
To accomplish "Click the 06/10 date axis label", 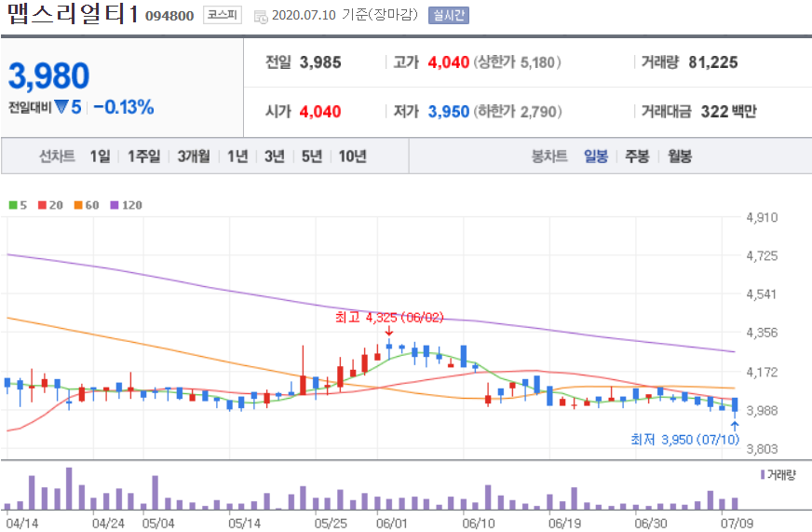I will pyautogui.click(x=479, y=524).
